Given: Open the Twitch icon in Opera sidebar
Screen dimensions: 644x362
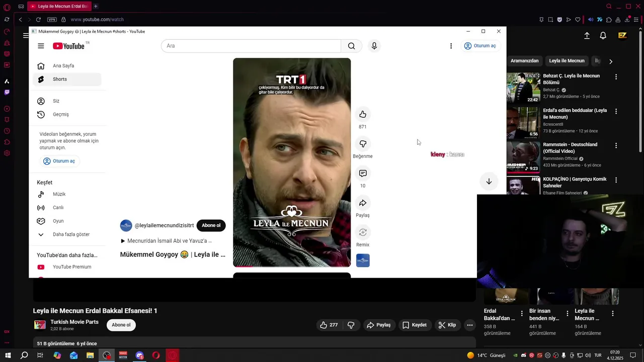Looking at the screenshot, I should pyautogui.click(x=7, y=92).
